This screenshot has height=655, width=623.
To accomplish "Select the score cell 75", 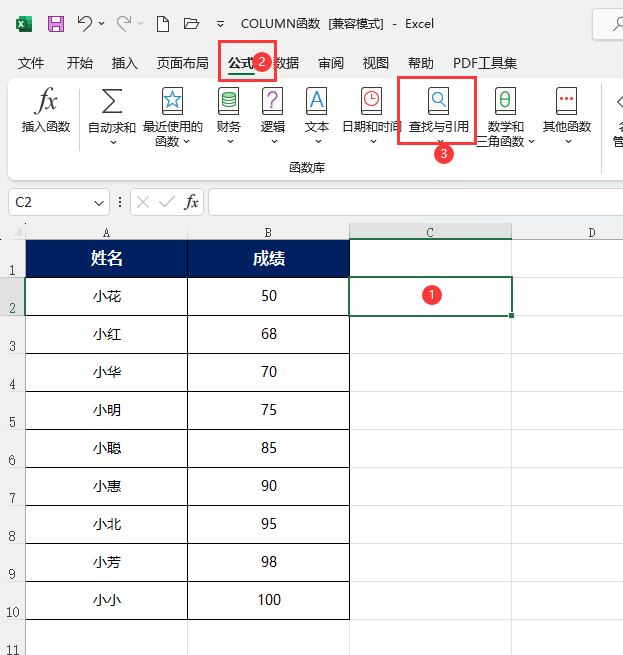I will coord(268,411).
